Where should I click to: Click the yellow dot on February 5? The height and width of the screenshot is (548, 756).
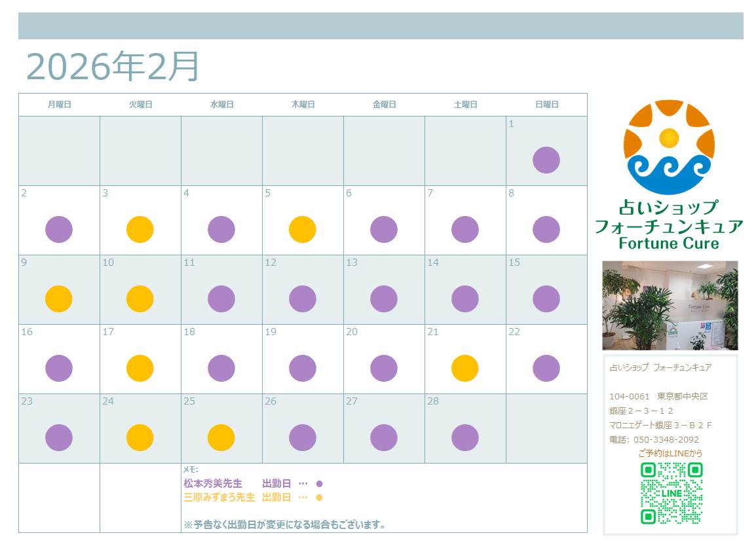pyautogui.click(x=302, y=230)
